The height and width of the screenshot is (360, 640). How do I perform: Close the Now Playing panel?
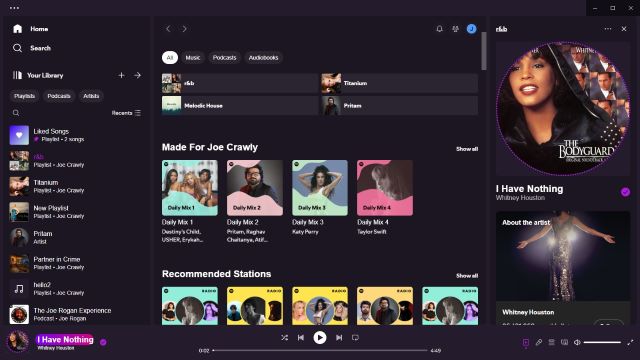[624, 29]
